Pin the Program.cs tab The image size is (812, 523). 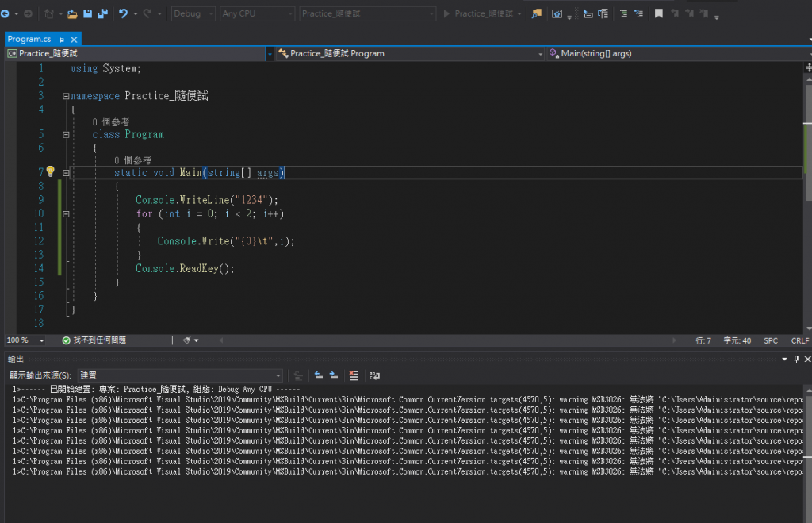point(61,39)
